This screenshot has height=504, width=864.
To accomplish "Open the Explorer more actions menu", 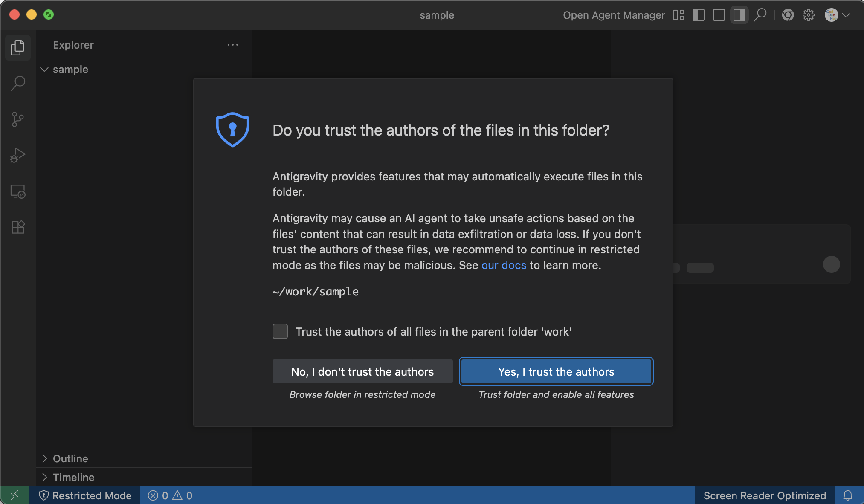I will (232, 45).
